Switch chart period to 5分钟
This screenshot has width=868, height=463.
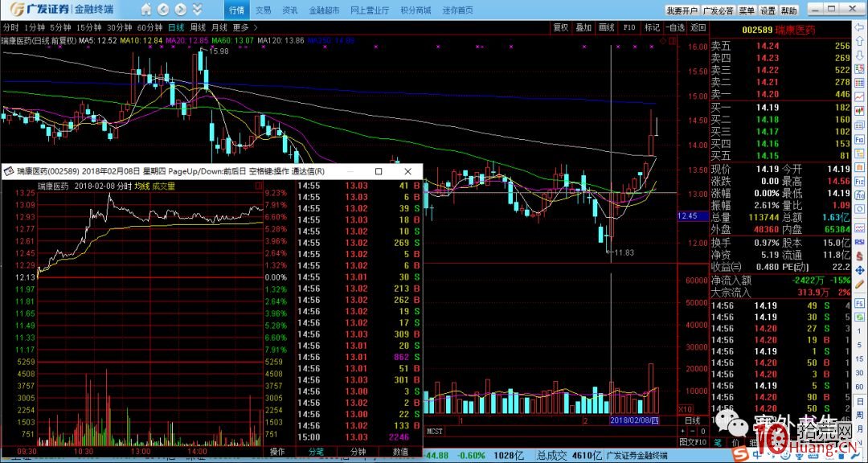click(x=60, y=27)
